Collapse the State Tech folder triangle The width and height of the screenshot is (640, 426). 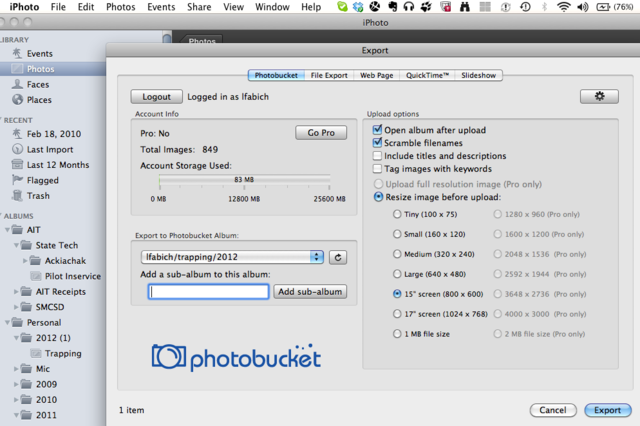16,246
